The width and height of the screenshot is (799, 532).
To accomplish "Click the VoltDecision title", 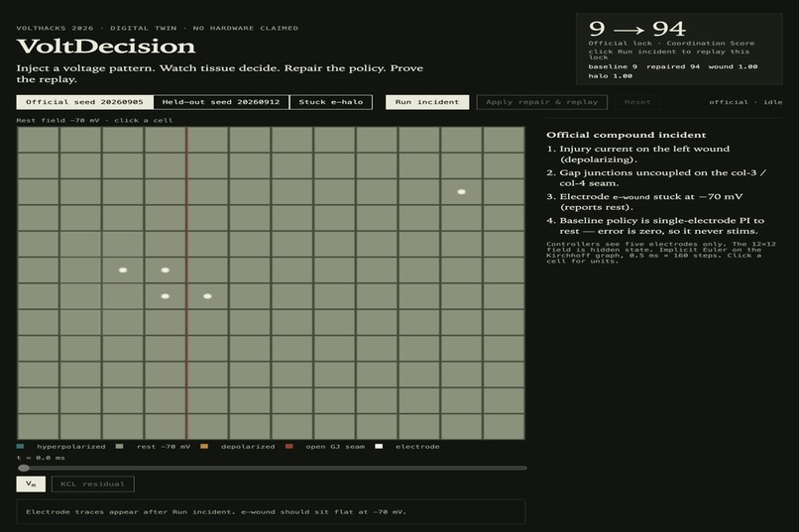I will 106,47.
